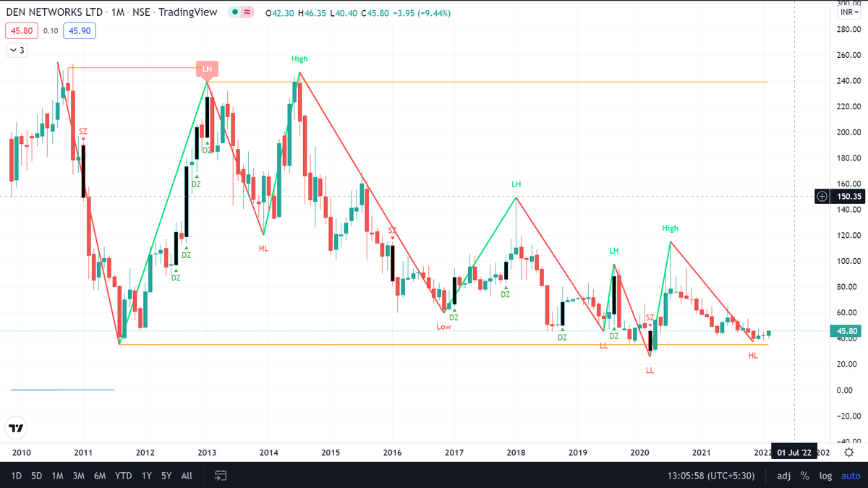
Task: Select the YTD time range
Action: click(124, 476)
